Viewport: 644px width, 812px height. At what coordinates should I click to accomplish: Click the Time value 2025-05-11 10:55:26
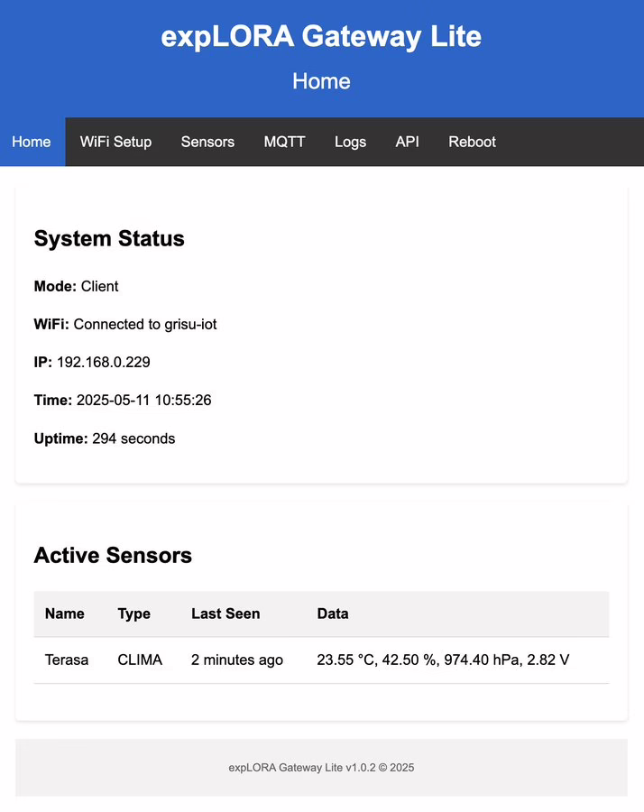(143, 401)
